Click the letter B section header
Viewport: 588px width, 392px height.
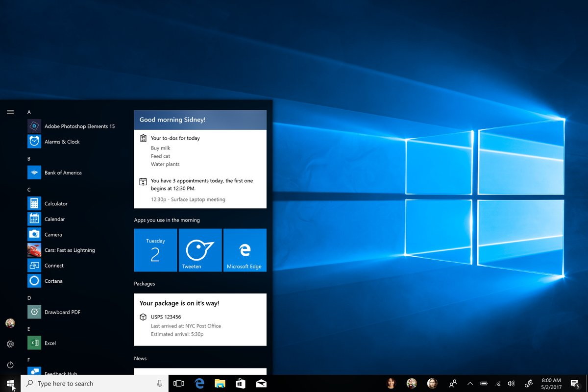coord(29,159)
